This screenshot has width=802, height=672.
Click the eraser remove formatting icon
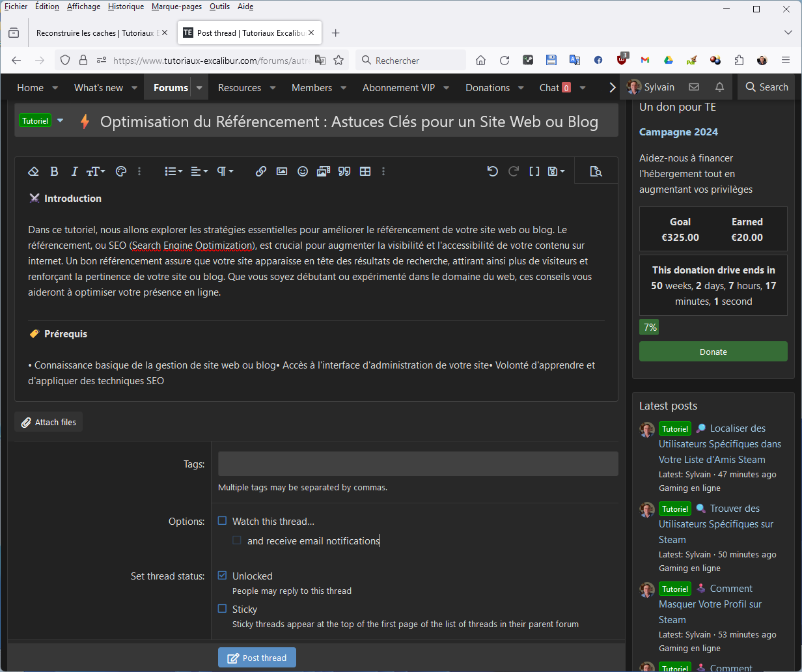tap(34, 171)
